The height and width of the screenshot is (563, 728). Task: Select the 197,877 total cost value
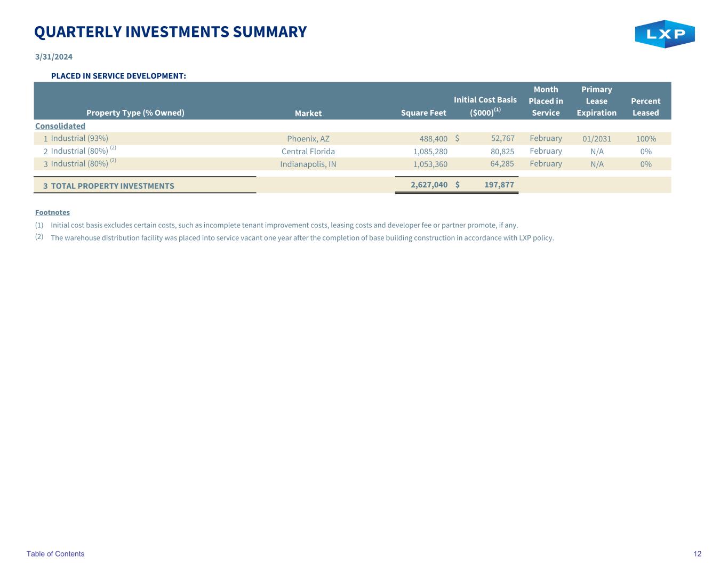click(499, 185)
